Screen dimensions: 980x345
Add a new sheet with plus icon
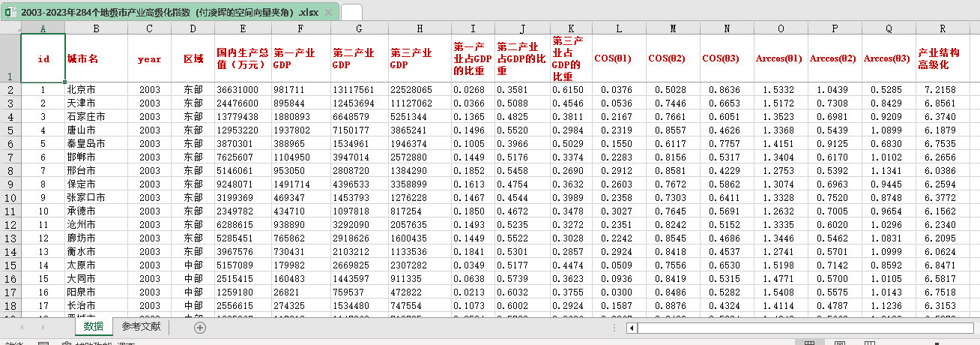tap(199, 327)
